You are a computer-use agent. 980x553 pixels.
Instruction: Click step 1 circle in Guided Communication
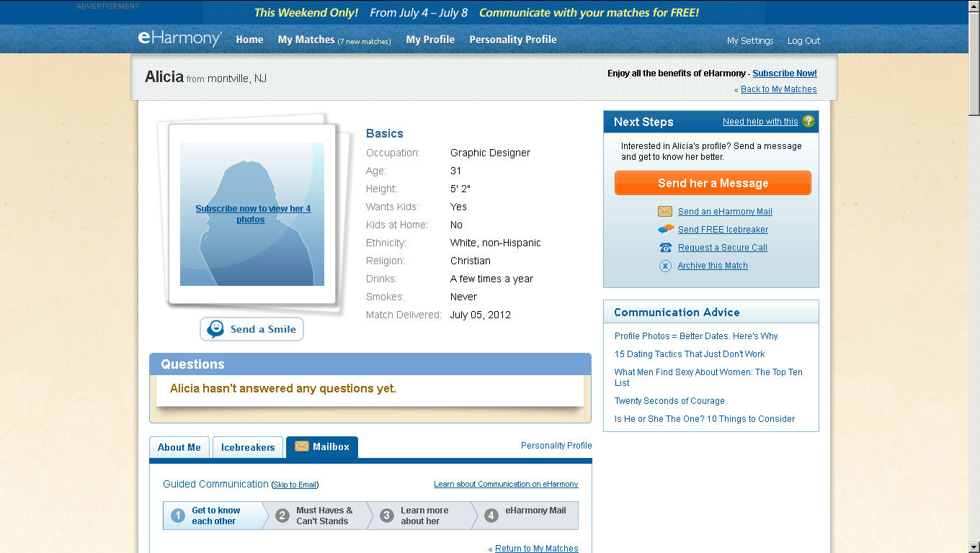tap(178, 516)
